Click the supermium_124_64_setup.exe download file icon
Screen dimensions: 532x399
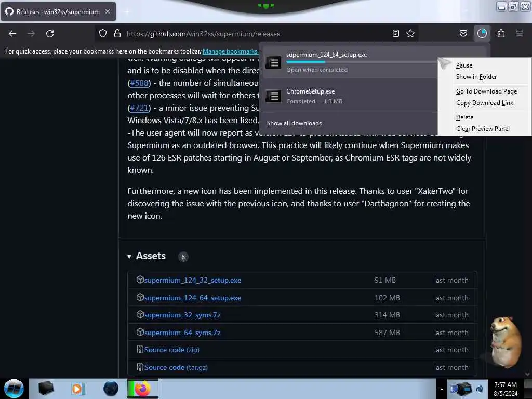tap(273, 62)
